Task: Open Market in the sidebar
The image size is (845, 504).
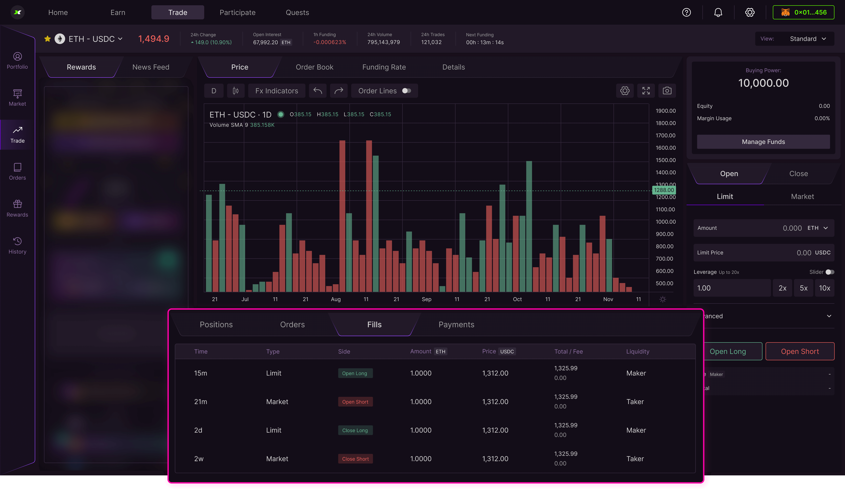Action: (17, 98)
